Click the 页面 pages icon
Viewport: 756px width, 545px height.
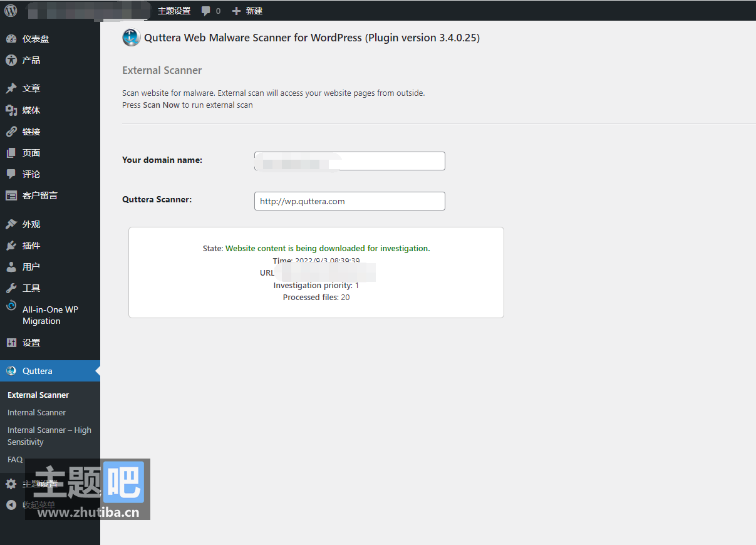click(x=11, y=153)
